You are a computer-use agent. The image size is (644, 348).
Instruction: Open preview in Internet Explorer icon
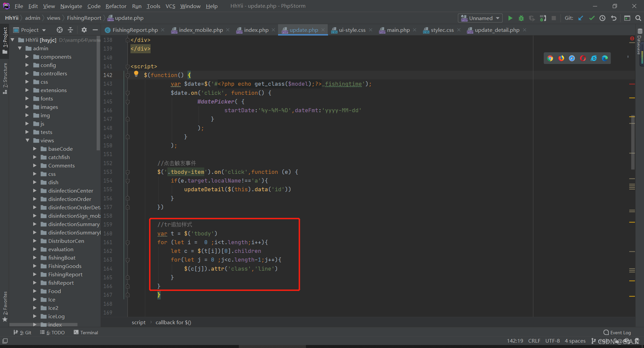pos(594,58)
